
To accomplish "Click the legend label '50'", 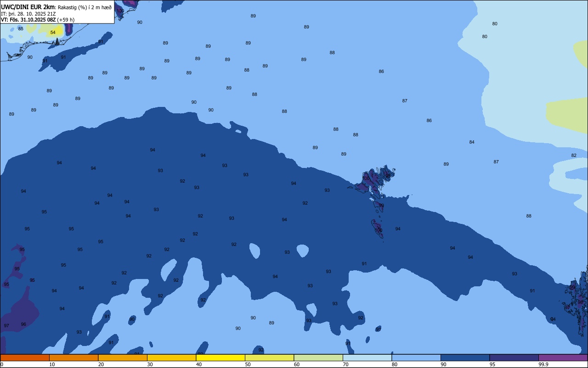I will tap(248, 364).
